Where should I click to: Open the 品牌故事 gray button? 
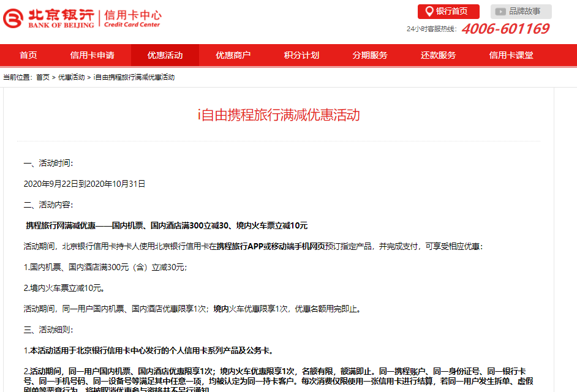(521, 12)
